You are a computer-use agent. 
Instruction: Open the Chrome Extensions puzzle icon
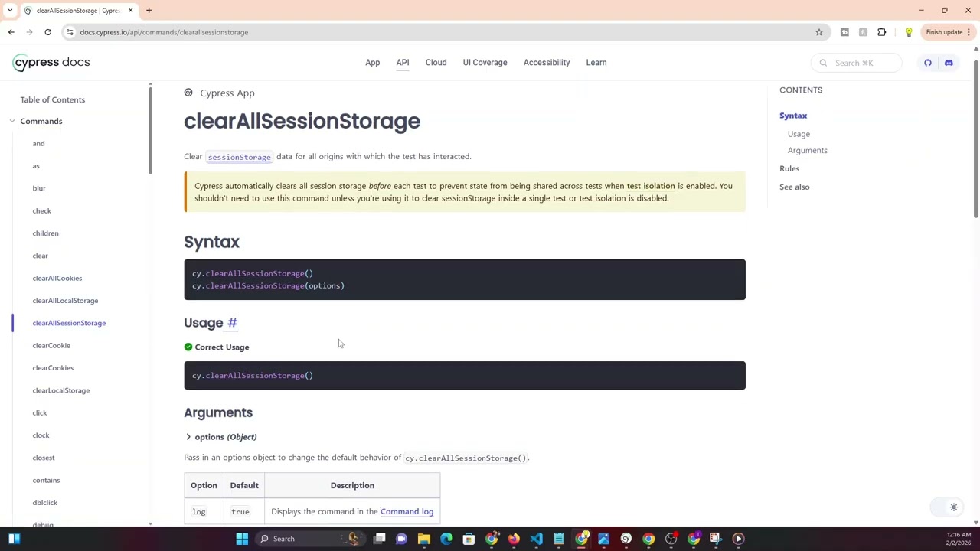(x=882, y=32)
